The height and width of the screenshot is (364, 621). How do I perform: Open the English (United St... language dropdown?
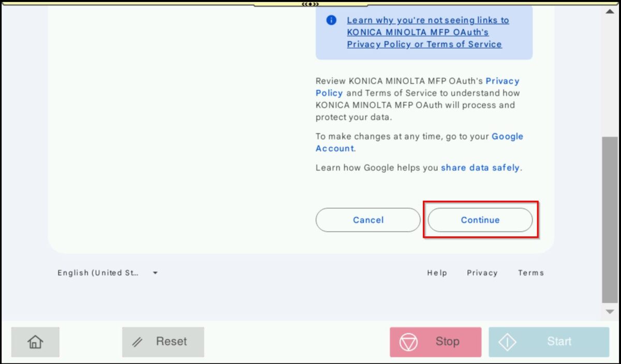point(98,273)
